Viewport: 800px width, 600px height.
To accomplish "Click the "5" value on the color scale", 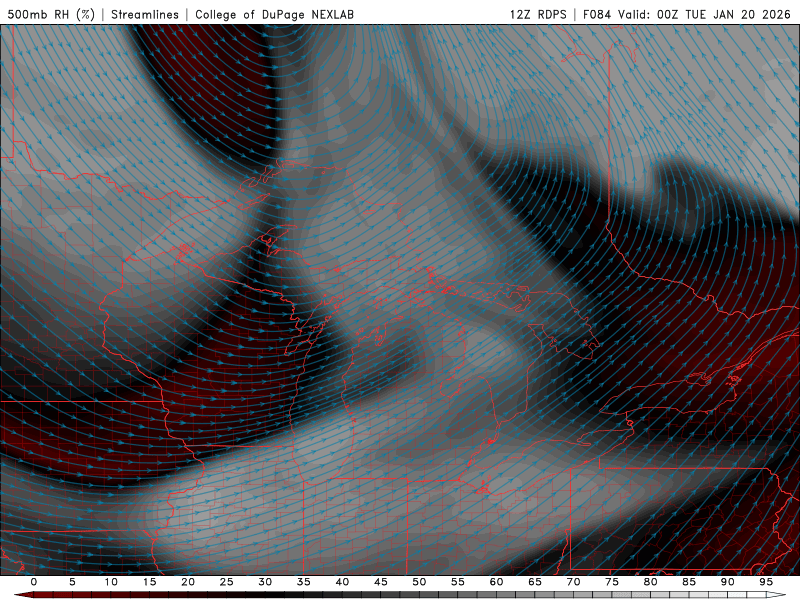I will pos(72,582).
